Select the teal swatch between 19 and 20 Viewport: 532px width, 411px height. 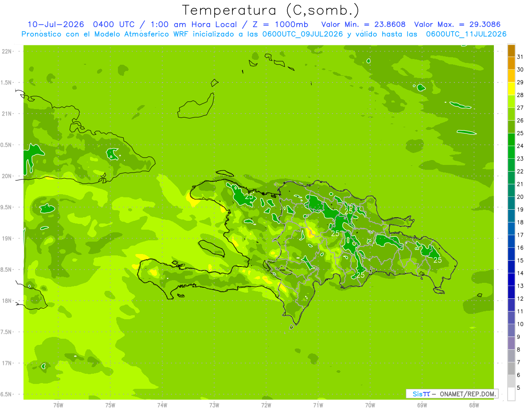pyautogui.click(x=511, y=203)
